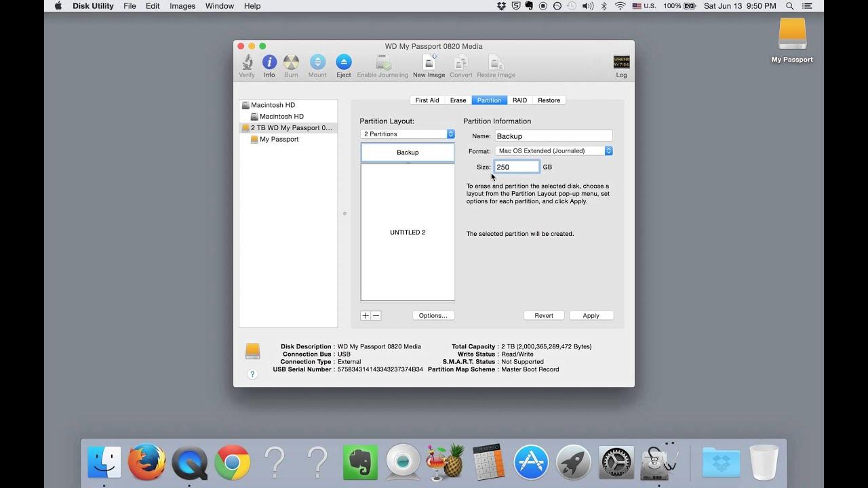Select 2 TB WD My Passport disk
868x488 pixels.
[x=288, y=127]
